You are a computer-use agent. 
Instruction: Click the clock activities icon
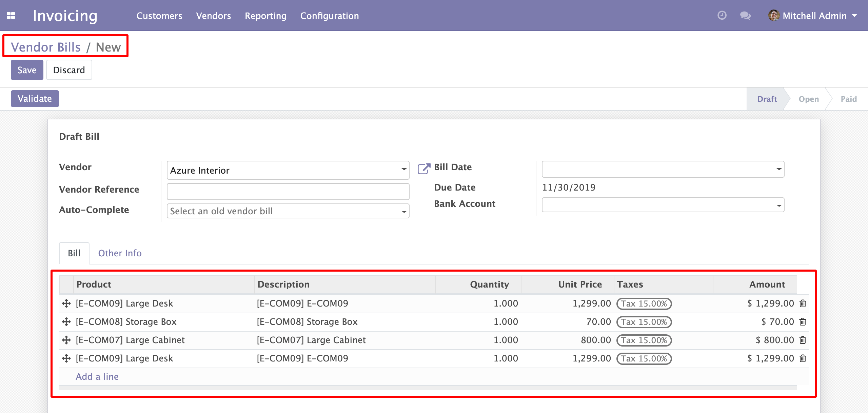point(722,16)
